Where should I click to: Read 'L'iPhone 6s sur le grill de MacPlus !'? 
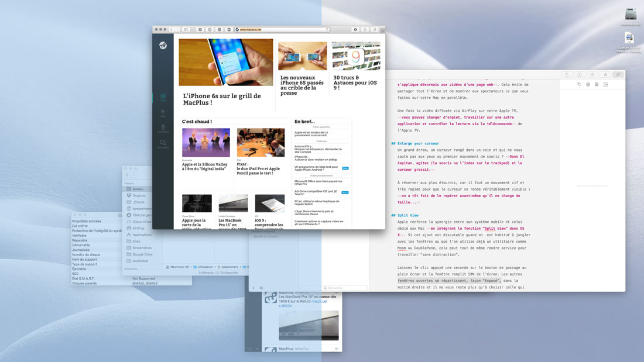tap(222, 99)
